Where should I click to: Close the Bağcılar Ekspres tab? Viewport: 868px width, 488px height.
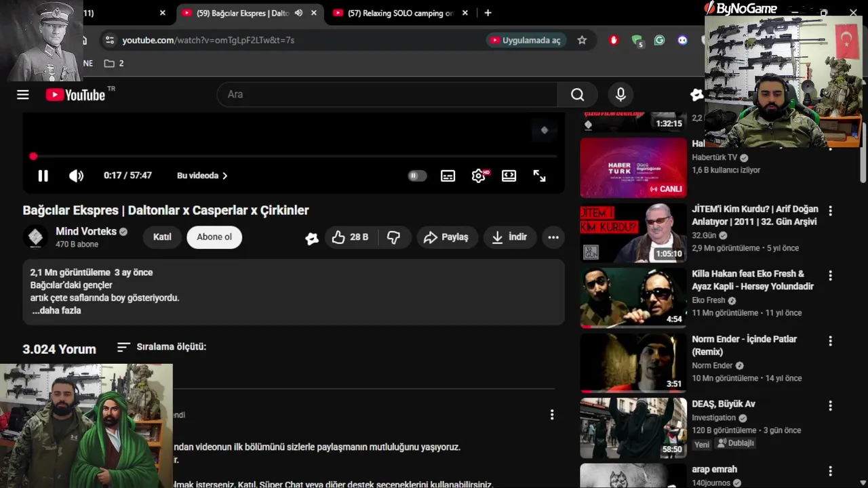[314, 13]
